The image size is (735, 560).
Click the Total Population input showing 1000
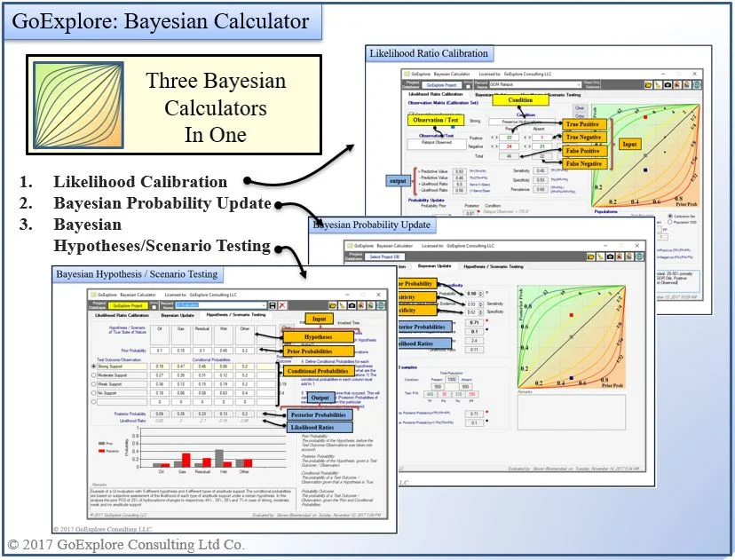[x=452, y=379]
